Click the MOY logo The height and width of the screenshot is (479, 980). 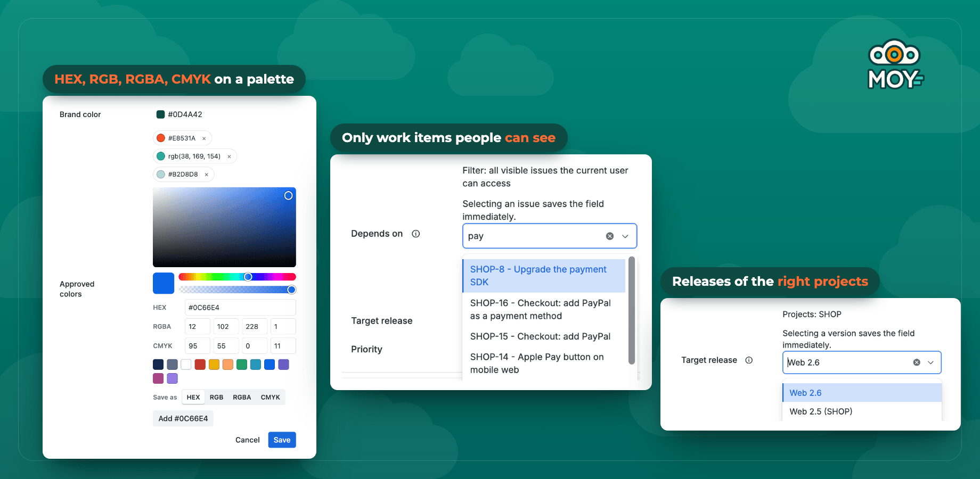[896, 64]
